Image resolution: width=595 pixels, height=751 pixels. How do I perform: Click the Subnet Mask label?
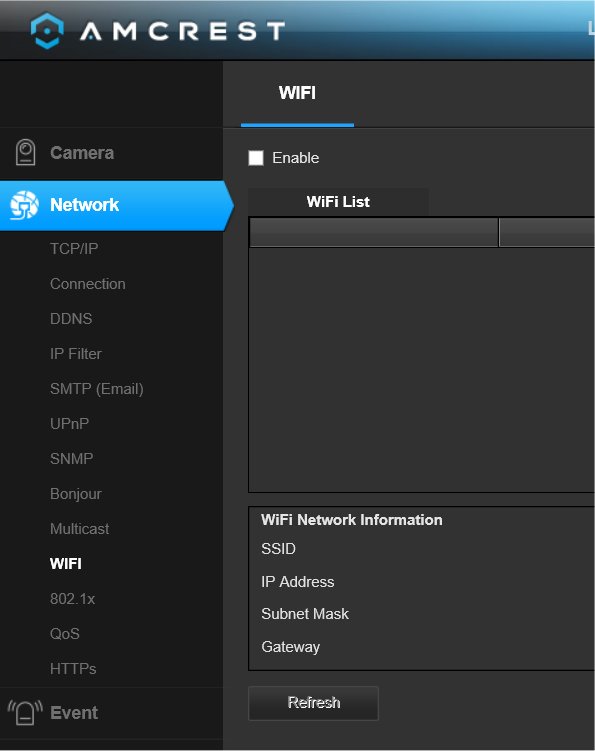pos(305,614)
